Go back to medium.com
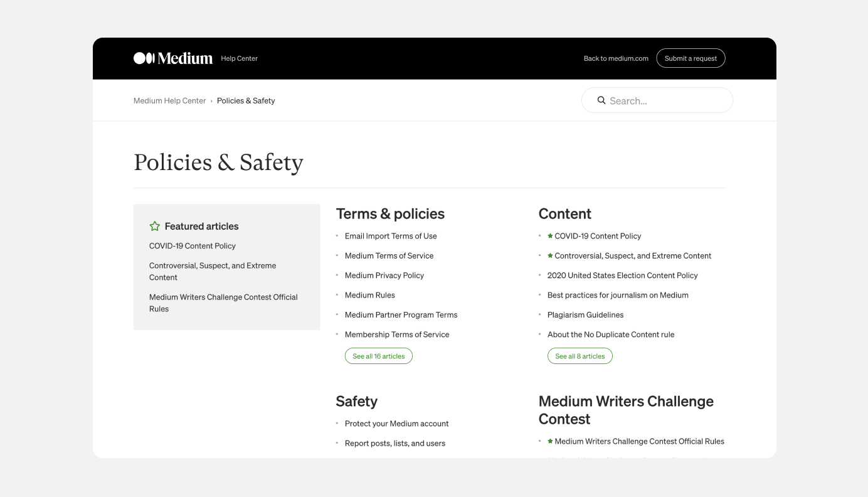This screenshot has width=868, height=497. (616, 58)
